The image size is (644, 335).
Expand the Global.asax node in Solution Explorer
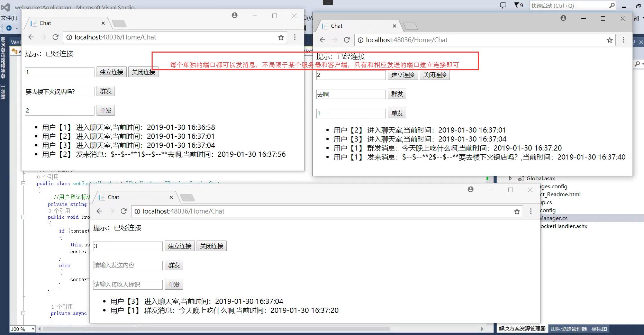tap(510, 178)
